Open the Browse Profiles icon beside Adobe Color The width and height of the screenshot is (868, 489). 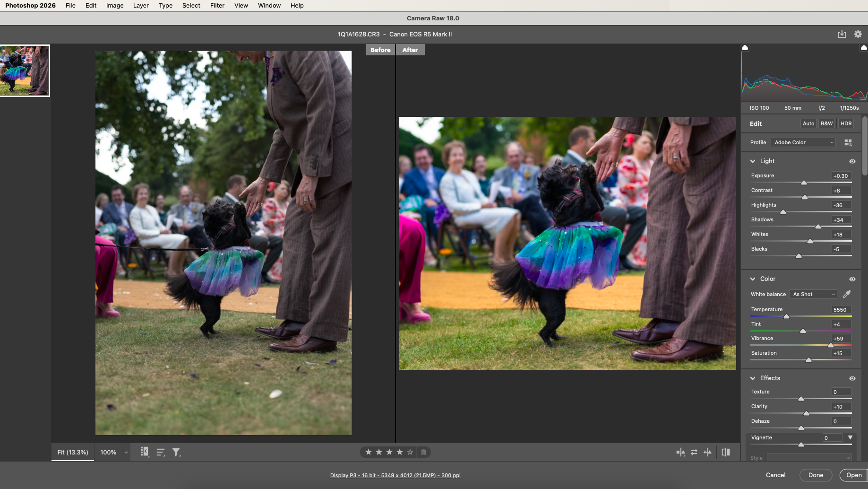click(x=848, y=142)
